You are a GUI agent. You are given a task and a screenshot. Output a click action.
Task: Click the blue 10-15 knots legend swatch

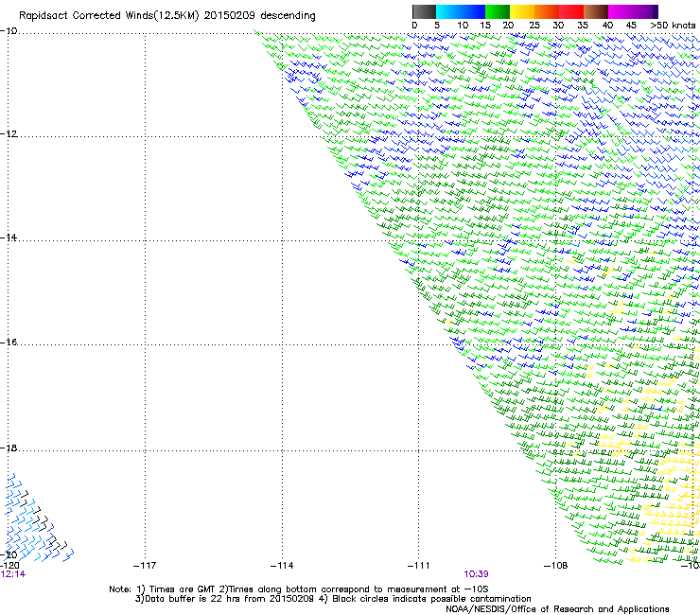click(x=472, y=11)
